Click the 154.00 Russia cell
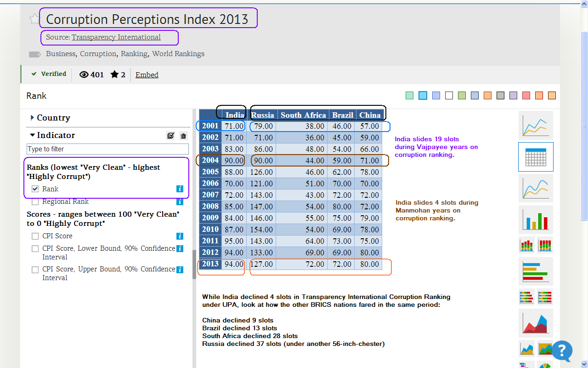The width and height of the screenshot is (588, 368). (261, 230)
